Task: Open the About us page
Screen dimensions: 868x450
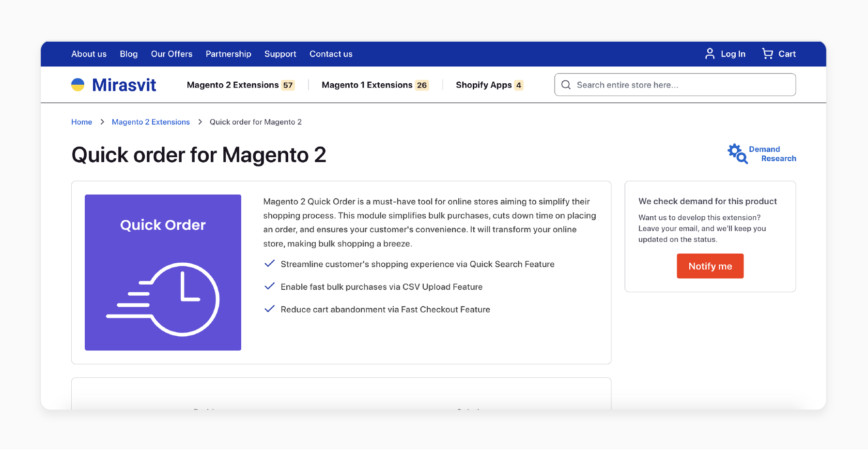Action: tap(89, 54)
